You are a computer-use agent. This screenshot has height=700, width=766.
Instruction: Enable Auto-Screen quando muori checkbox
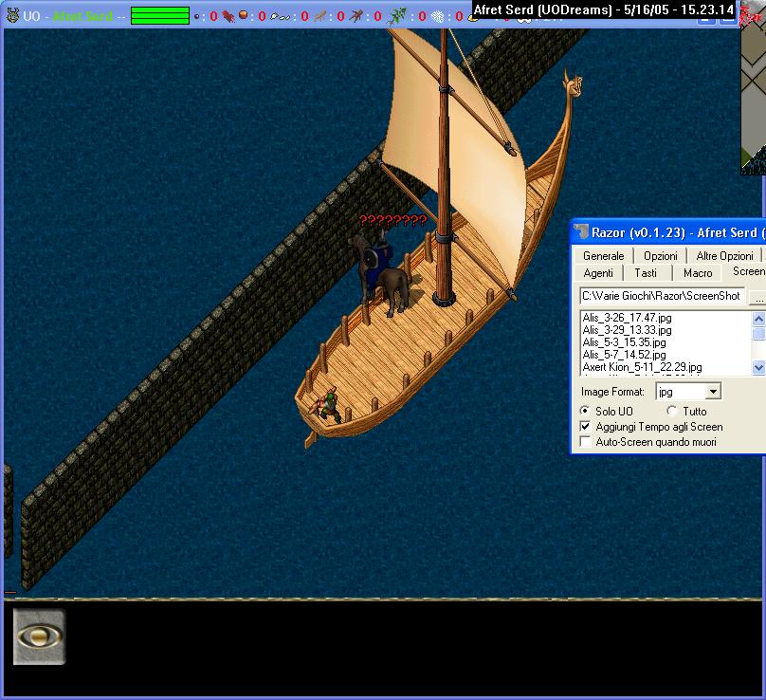pos(585,441)
